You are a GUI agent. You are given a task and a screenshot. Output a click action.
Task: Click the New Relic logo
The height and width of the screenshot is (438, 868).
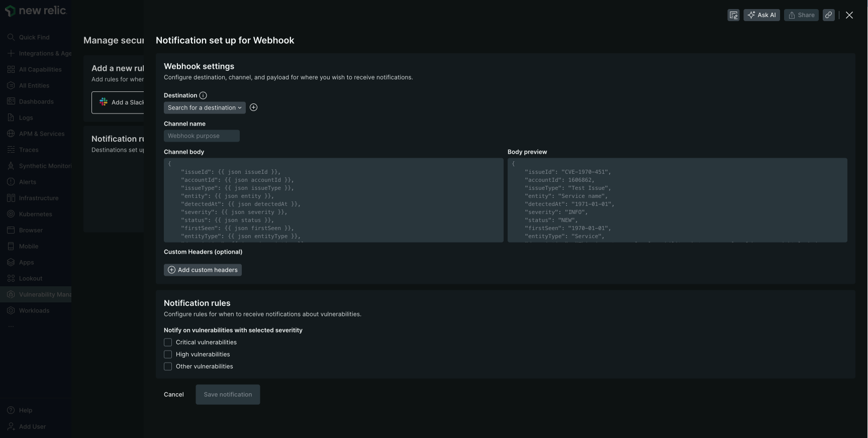click(x=35, y=11)
